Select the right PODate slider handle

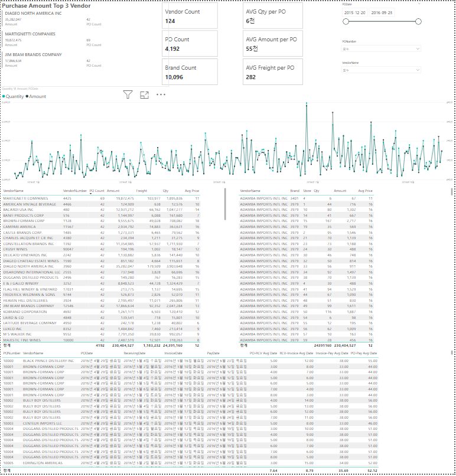point(418,21)
